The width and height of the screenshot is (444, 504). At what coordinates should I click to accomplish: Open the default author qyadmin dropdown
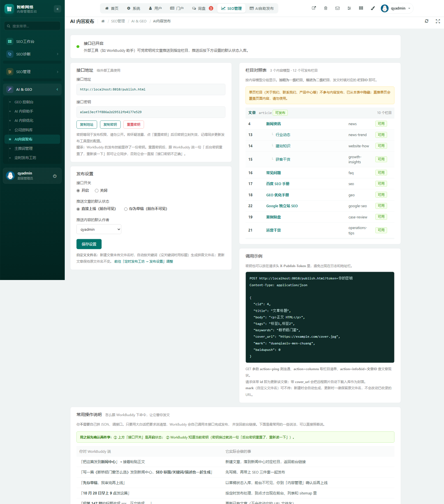(x=99, y=229)
